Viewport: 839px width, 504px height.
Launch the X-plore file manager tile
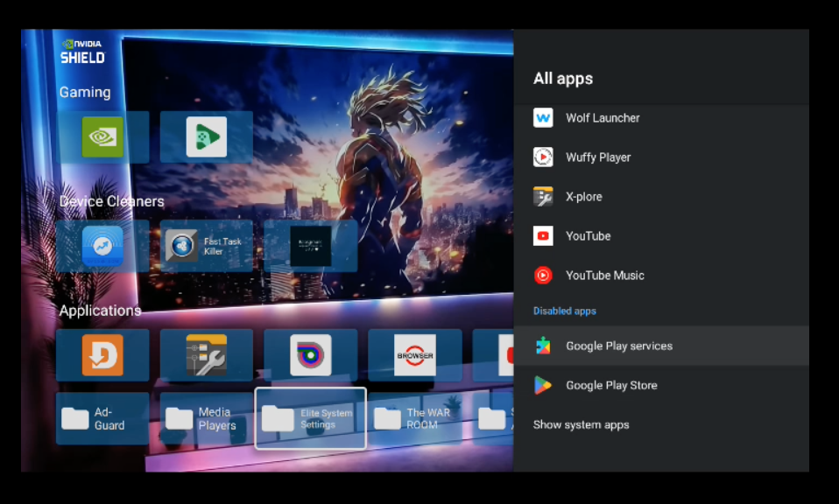click(207, 355)
